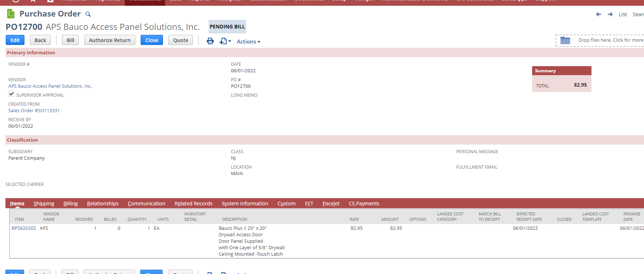This screenshot has height=274, width=644.
Task: Open the new document plus icon menu
Action: point(225,41)
